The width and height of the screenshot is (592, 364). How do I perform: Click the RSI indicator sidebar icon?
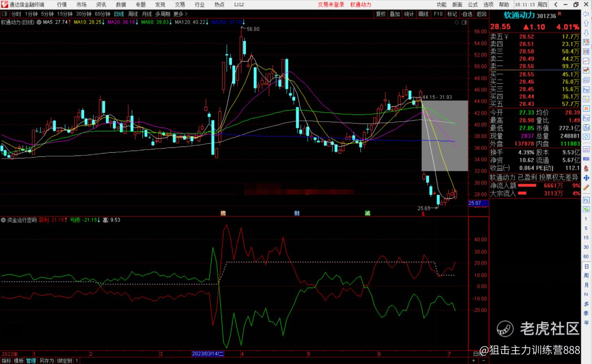(x=586, y=159)
